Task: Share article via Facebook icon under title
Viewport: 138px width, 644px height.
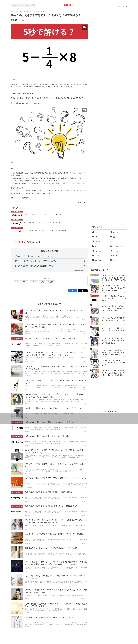Action: (13, 20)
